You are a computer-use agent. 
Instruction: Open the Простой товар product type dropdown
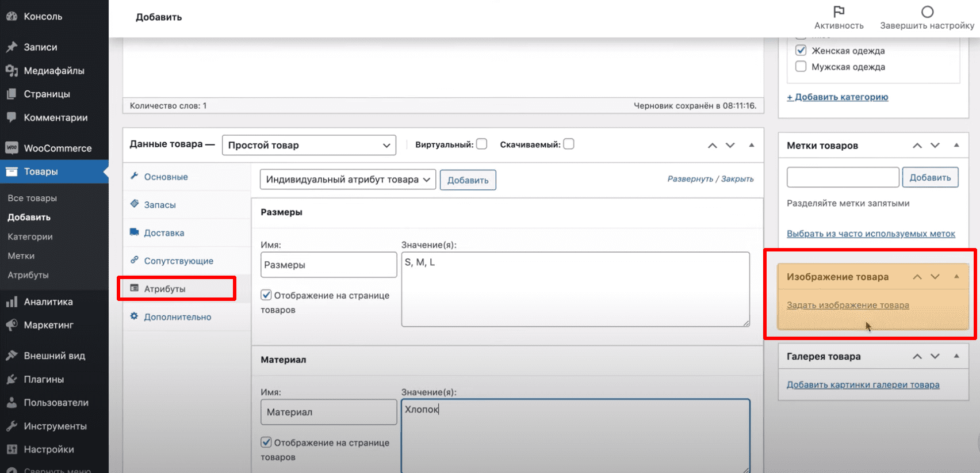coord(309,145)
